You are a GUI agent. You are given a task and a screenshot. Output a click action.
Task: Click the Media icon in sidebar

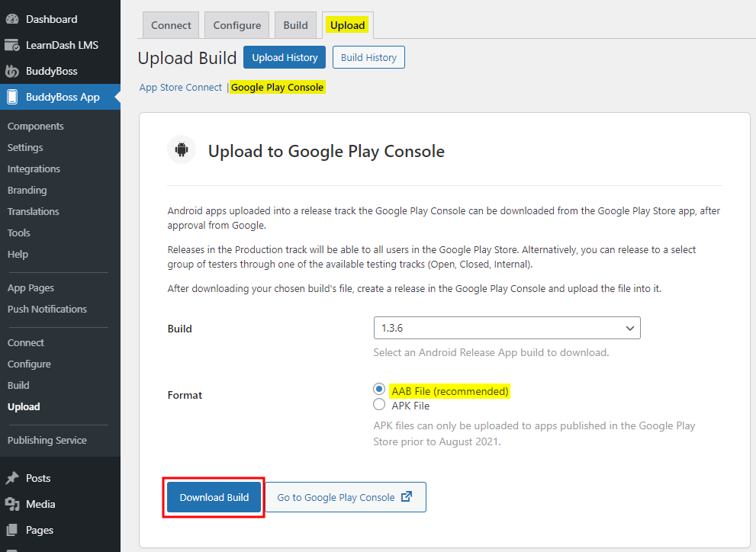12,504
